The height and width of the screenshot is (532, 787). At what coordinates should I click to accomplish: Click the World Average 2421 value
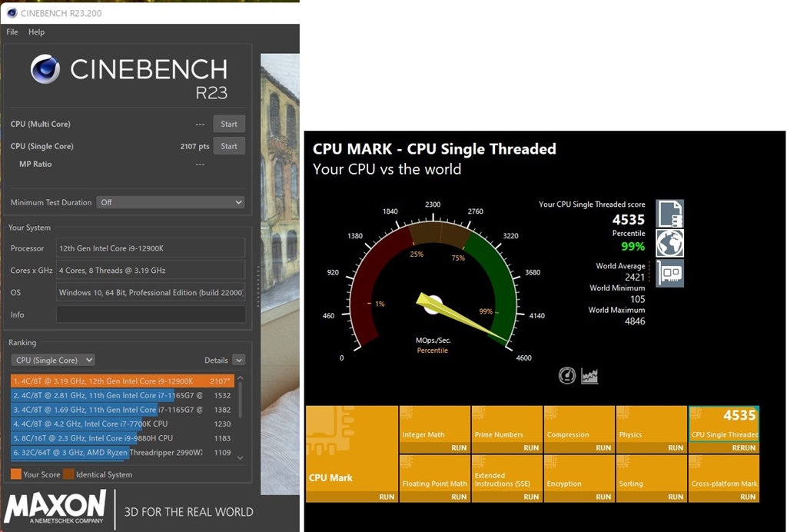(x=635, y=277)
